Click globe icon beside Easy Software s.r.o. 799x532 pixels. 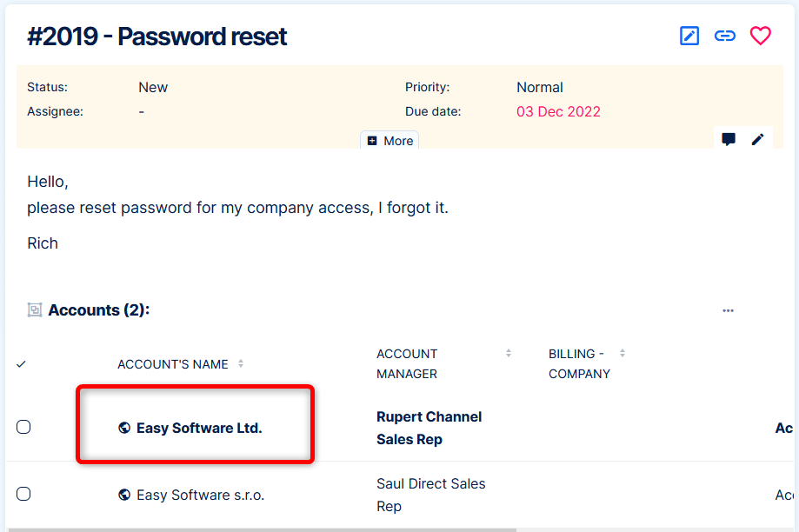point(124,495)
